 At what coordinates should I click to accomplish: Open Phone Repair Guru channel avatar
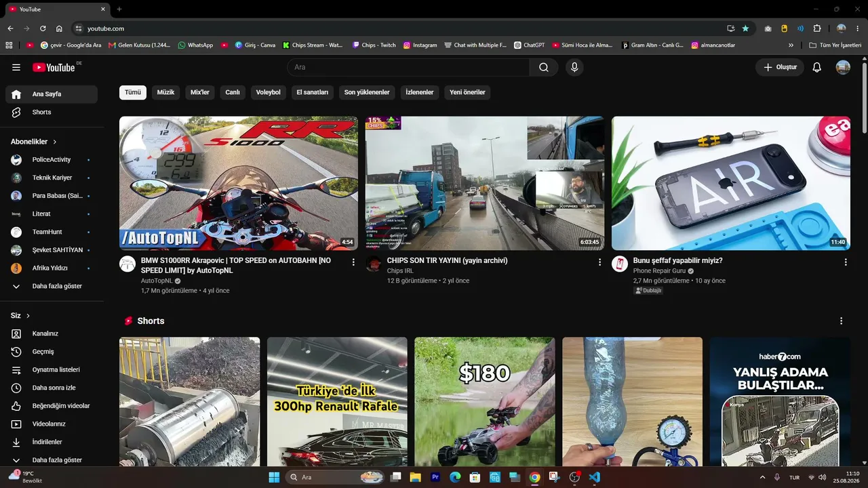(x=620, y=264)
